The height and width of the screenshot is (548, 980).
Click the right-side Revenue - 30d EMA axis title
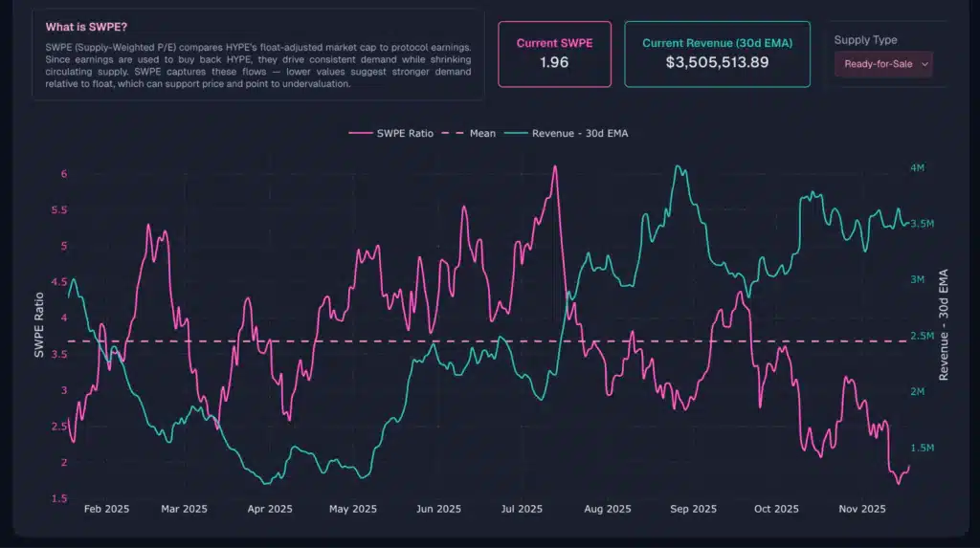tap(943, 325)
